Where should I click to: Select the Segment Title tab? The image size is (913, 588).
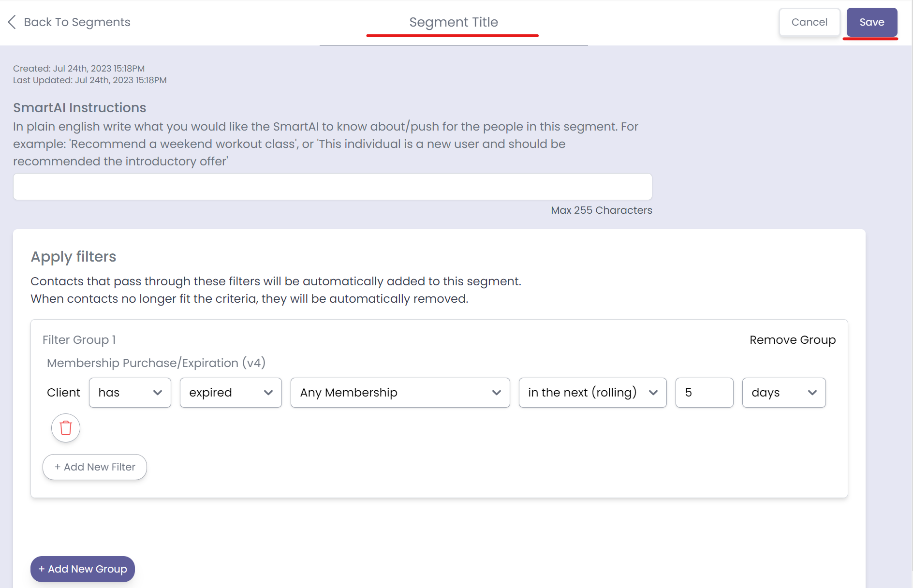tap(453, 22)
